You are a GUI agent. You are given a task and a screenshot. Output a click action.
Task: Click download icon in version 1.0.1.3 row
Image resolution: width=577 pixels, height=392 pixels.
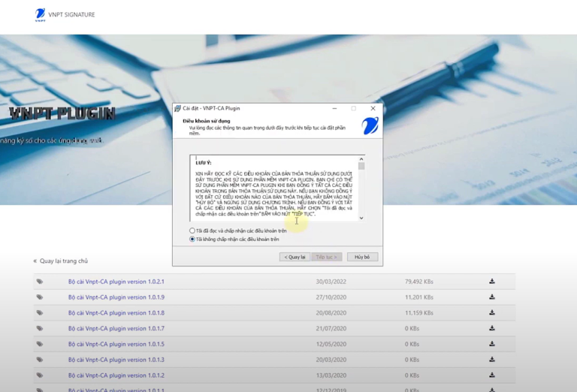point(492,360)
